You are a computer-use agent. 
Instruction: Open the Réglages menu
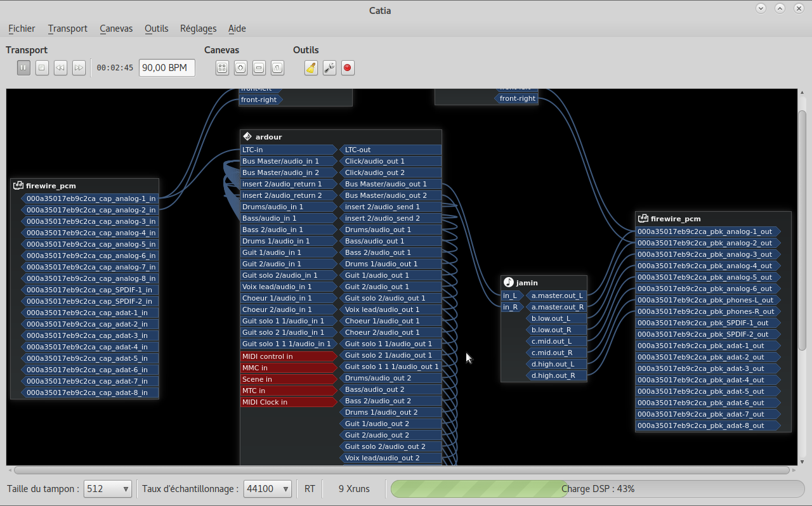click(x=199, y=29)
